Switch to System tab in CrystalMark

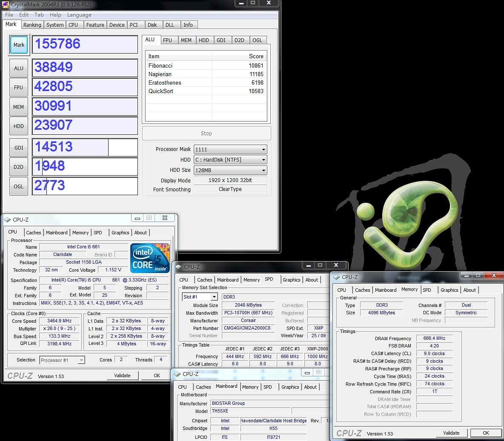point(55,25)
